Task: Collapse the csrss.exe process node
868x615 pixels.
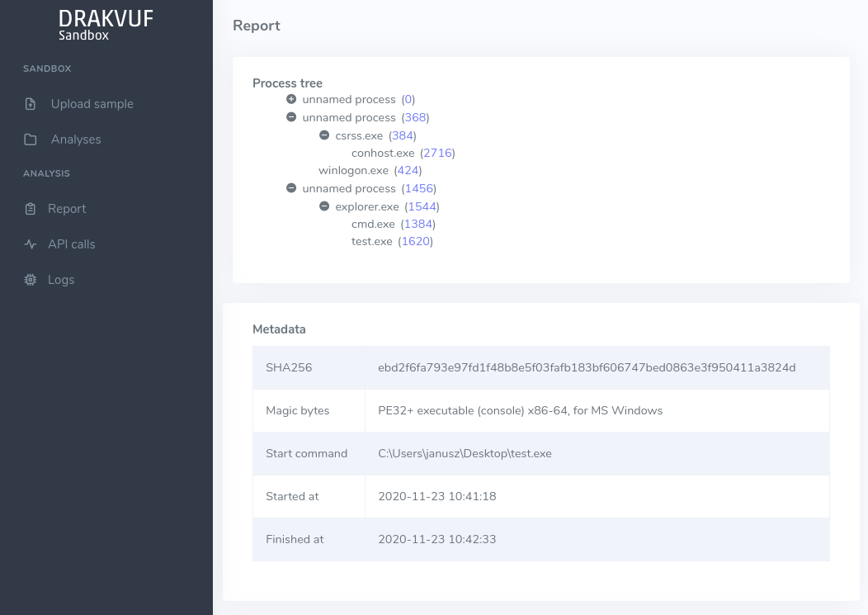Action: (323, 135)
